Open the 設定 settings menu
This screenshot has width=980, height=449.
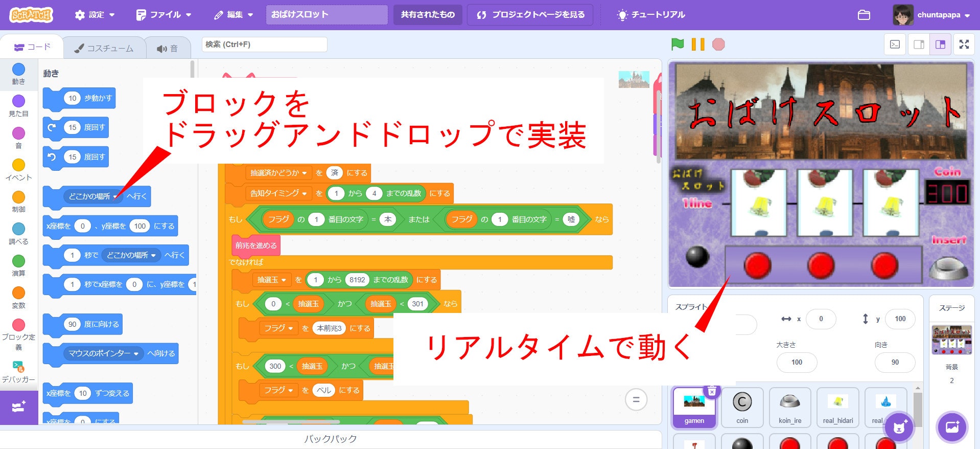coord(95,15)
